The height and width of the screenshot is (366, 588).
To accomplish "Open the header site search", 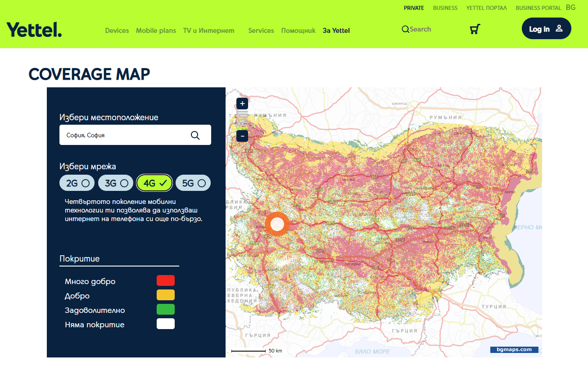I will click(416, 29).
